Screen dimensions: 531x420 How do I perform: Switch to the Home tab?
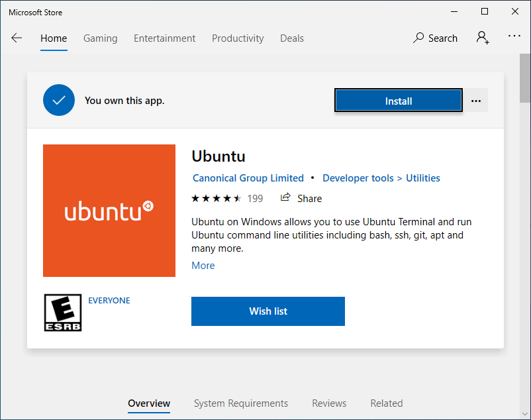[54, 38]
